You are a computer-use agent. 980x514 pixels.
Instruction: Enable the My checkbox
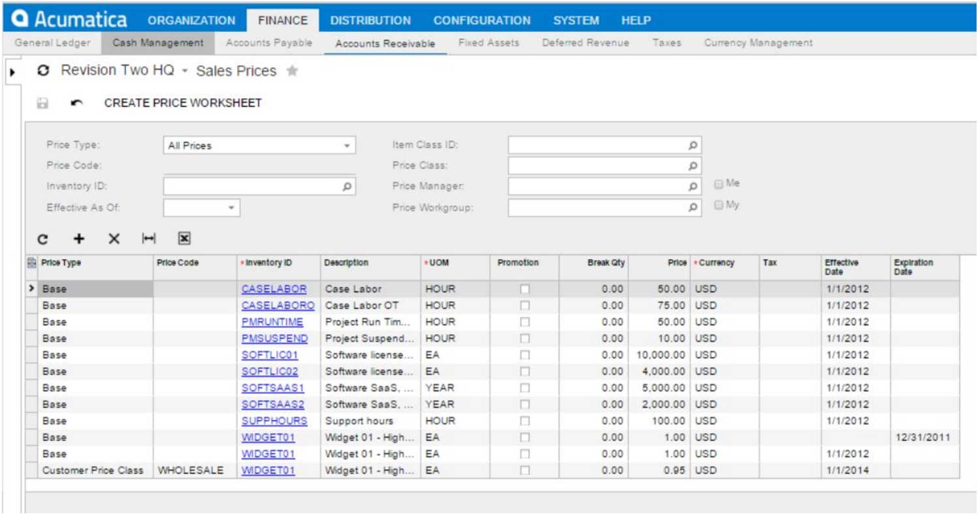pos(719,205)
